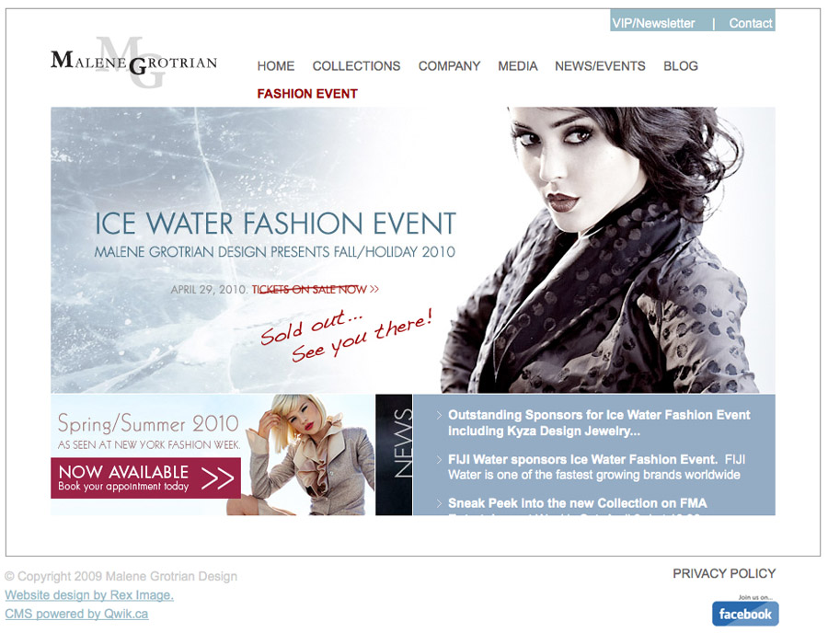Image resolution: width=828 pixels, height=644 pixels.
Task: Click the chevron beside Sneak Peek headline
Action: click(x=440, y=503)
